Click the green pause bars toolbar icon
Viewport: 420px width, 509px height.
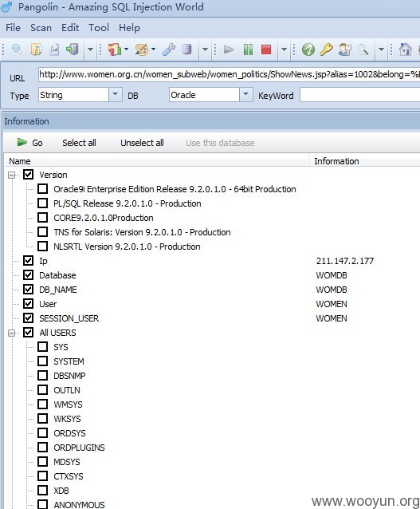(248, 49)
